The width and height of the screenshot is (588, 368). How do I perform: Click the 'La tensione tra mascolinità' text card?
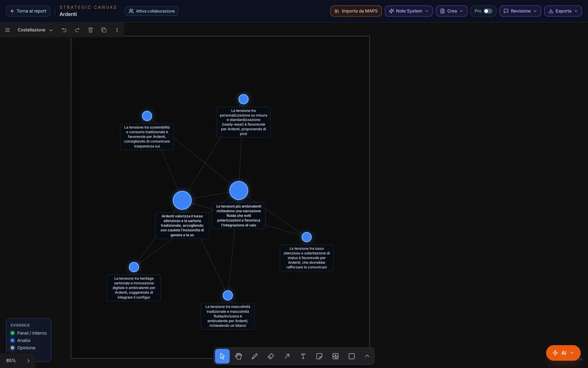tap(228, 316)
